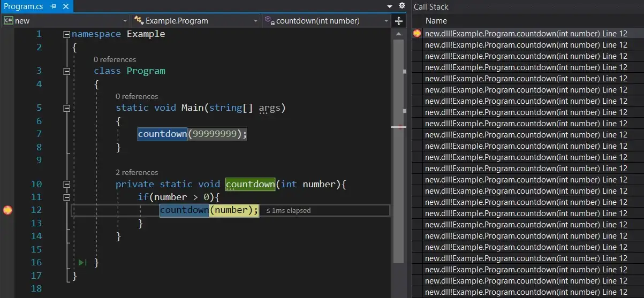Collapse the Main method block

66,108
